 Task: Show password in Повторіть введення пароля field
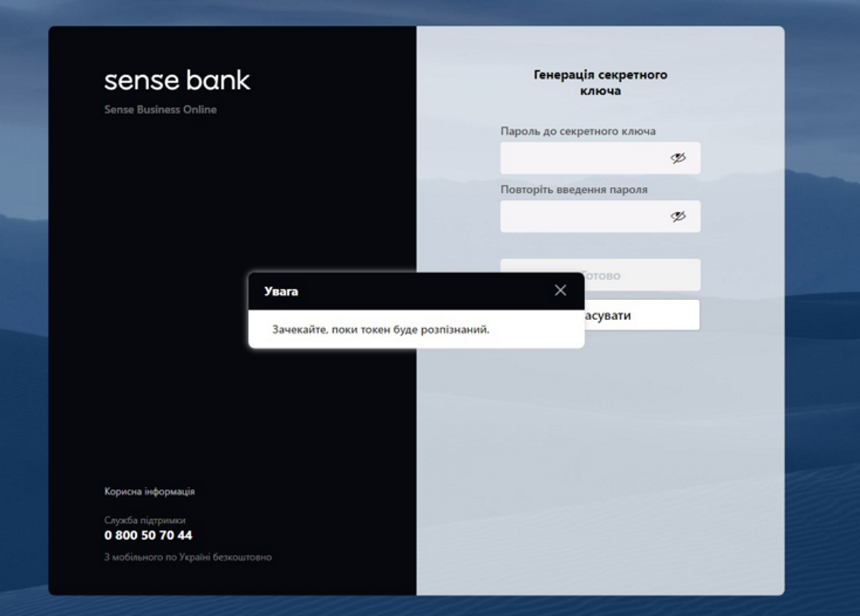click(x=678, y=216)
